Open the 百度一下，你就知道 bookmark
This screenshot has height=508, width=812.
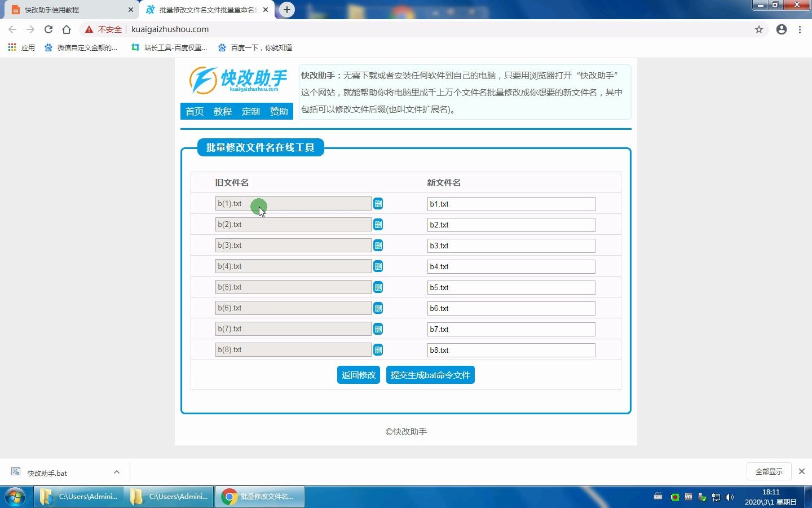(255, 47)
